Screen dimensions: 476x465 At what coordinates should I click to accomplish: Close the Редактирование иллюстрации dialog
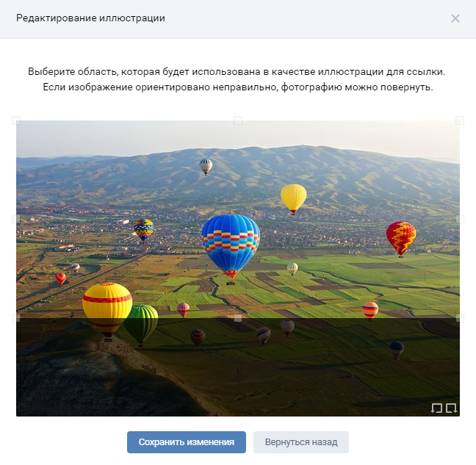coord(455,18)
